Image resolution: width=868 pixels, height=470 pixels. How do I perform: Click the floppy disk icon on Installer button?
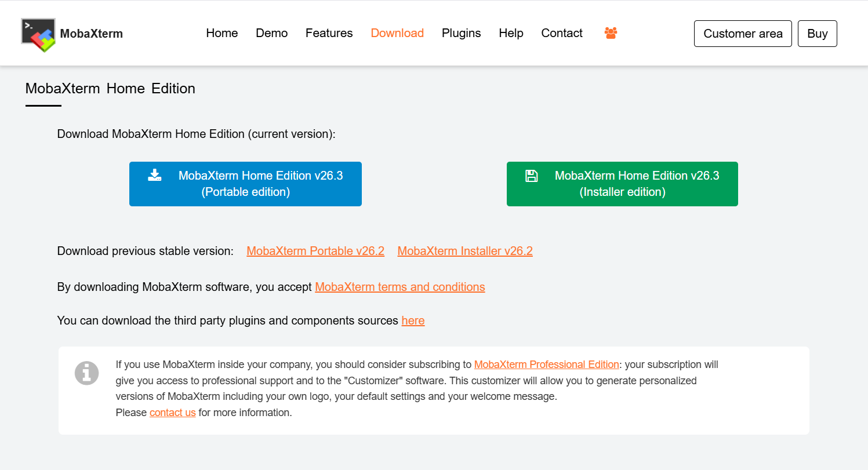tap(531, 176)
